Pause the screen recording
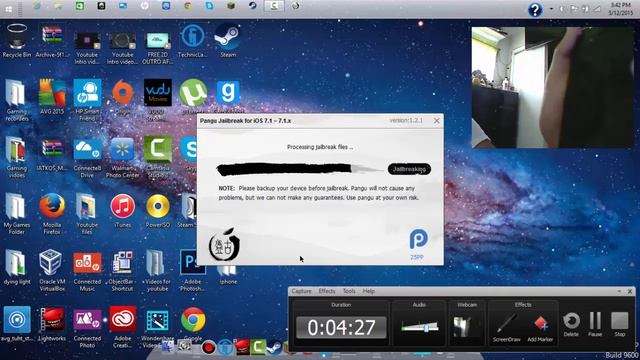The width and height of the screenshot is (640, 360). [595, 324]
